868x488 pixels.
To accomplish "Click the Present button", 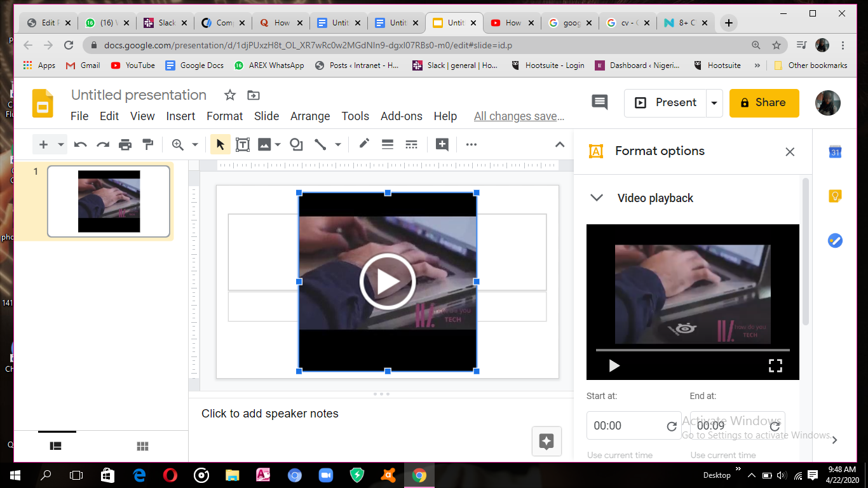I will coord(665,103).
